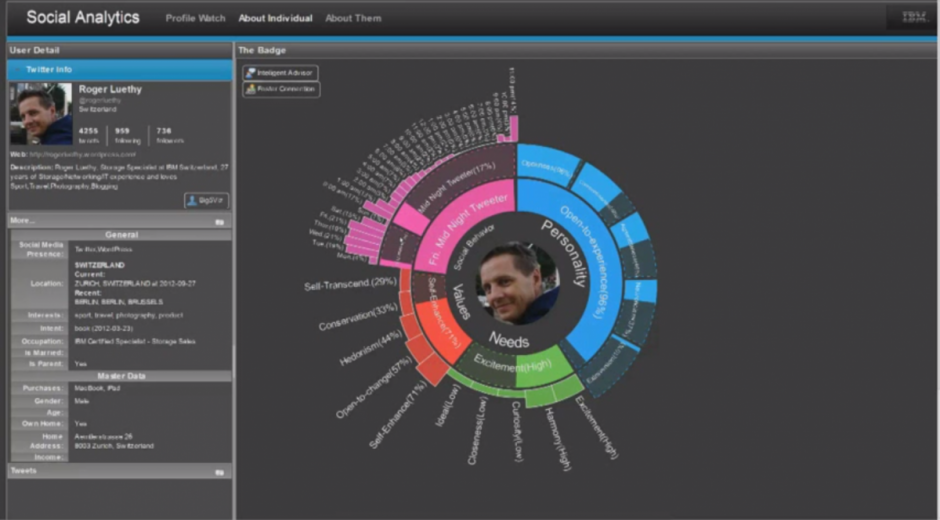Click the second button under Intelligent Advisor
The image size is (940, 520).
click(281, 89)
